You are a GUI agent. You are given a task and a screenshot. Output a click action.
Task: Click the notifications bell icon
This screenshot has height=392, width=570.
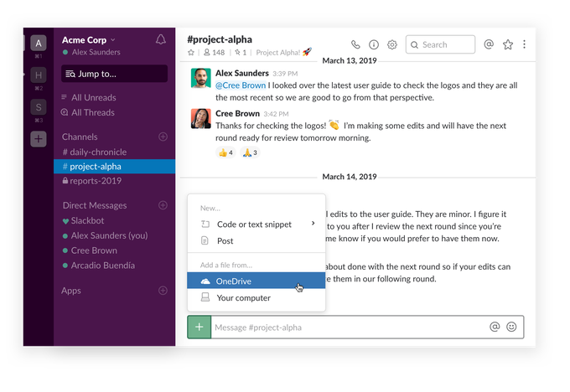(x=161, y=39)
